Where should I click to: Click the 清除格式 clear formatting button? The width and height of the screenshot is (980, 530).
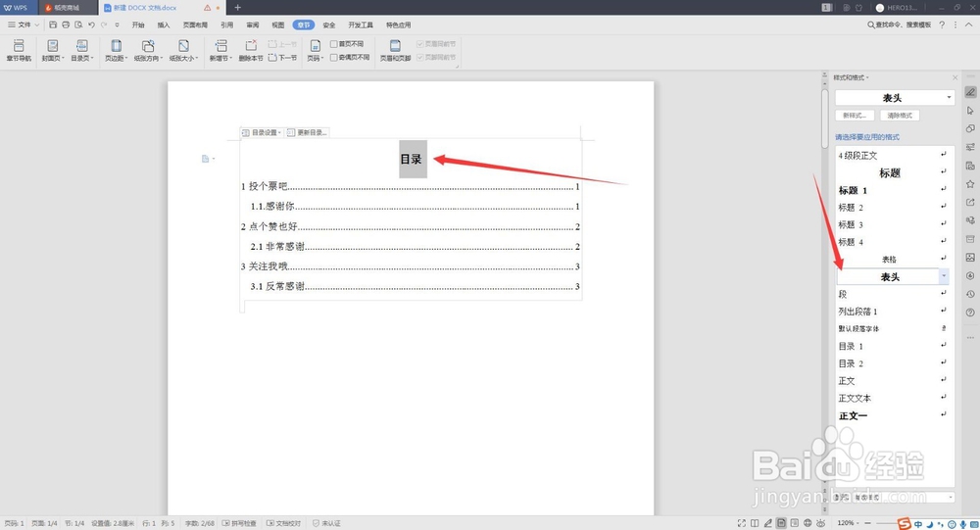[x=900, y=116]
